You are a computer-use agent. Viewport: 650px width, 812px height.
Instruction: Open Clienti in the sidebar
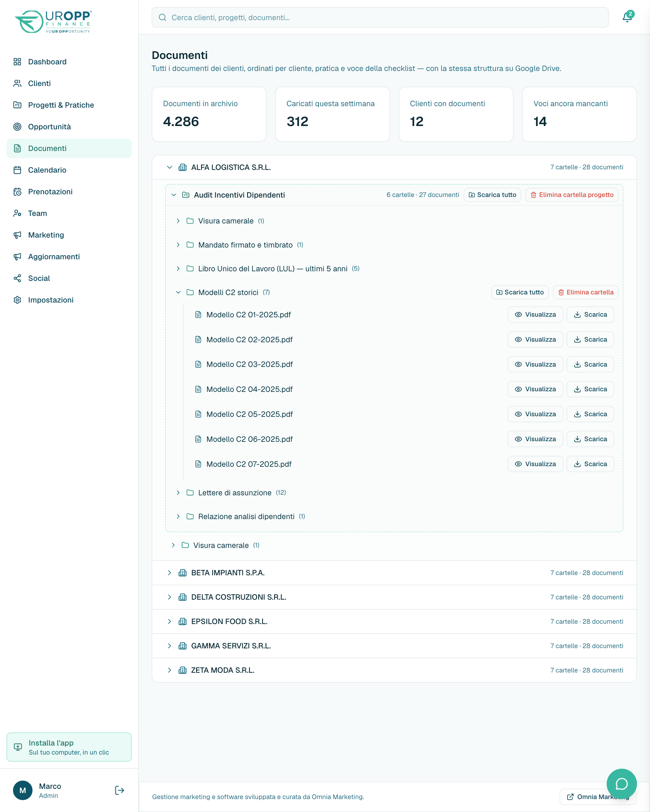click(69, 83)
